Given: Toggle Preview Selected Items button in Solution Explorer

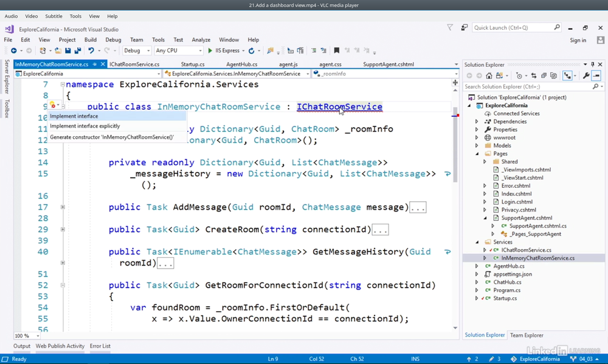Looking at the screenshot, I should [596, 75].
